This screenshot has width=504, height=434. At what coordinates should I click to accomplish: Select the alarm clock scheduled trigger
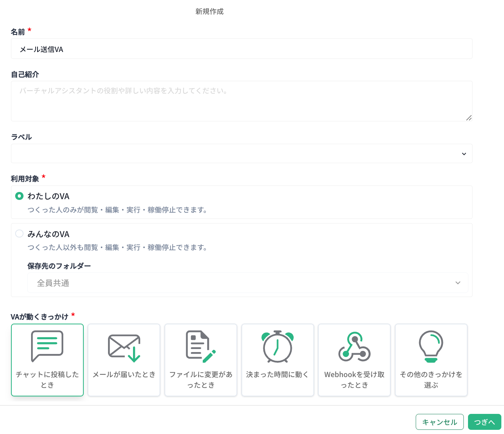pos(277,346)
